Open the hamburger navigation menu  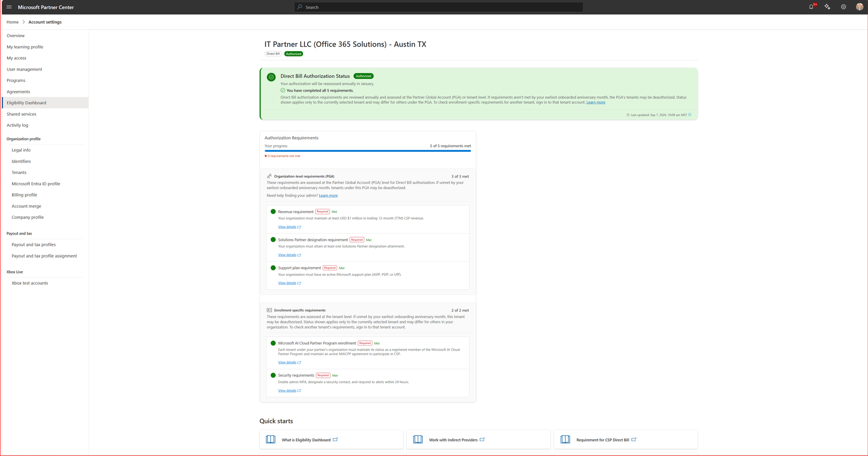coord(9,7)
